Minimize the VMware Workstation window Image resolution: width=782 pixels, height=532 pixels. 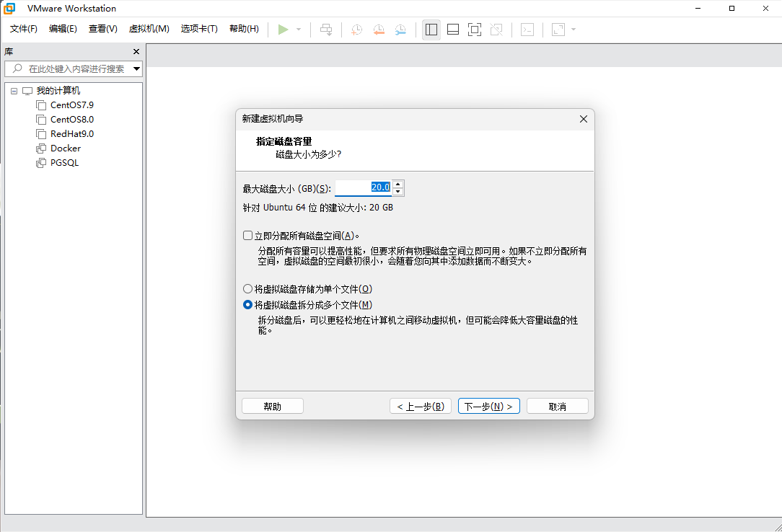click(698, 8)
